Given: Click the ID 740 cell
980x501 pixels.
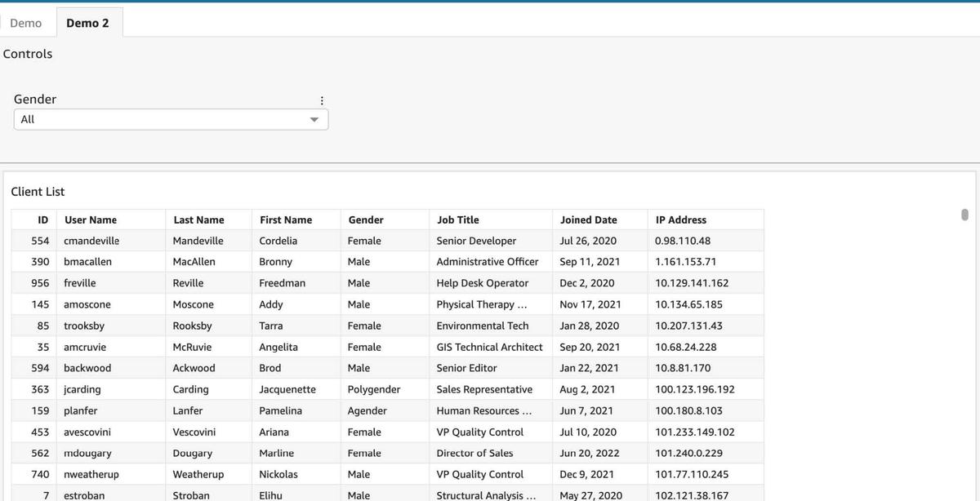Looking at the screenshot, I should pyautogui.click(x=40, y=474).
